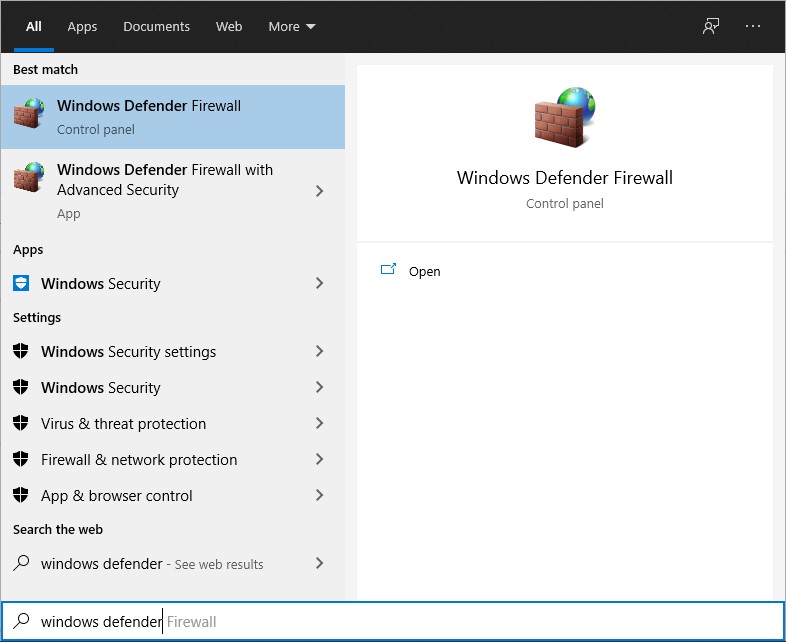Expand the Windows Security app chevron
Viewport: 786px width, 642px height.
[x=319, y=283]
